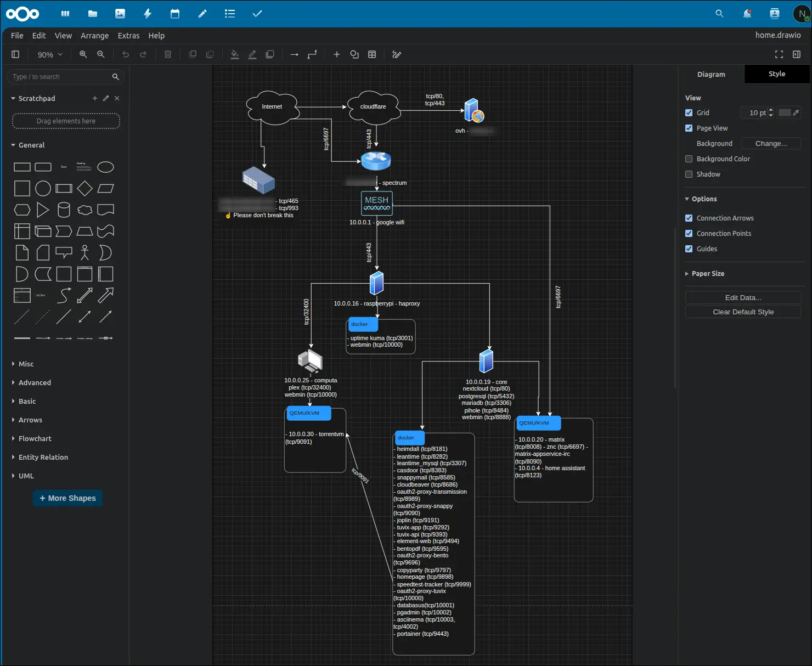Disable the Grid checkbox
Screen dimensions: 812x666
point(689,112)
